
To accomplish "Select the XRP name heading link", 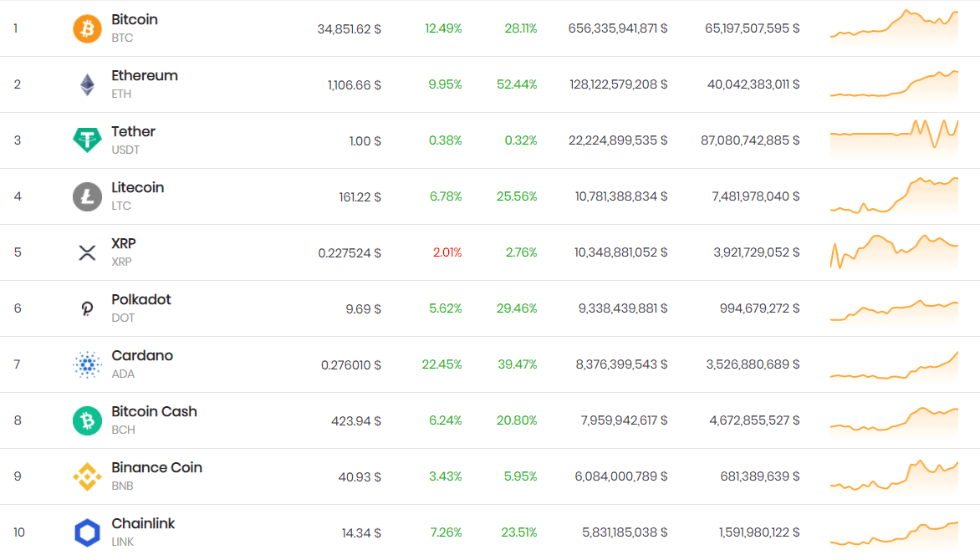I will pyautogui.click(x=123, y=244).
